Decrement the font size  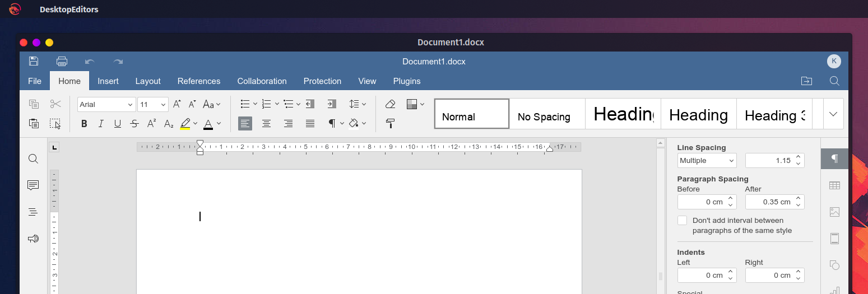click(192, 104)
